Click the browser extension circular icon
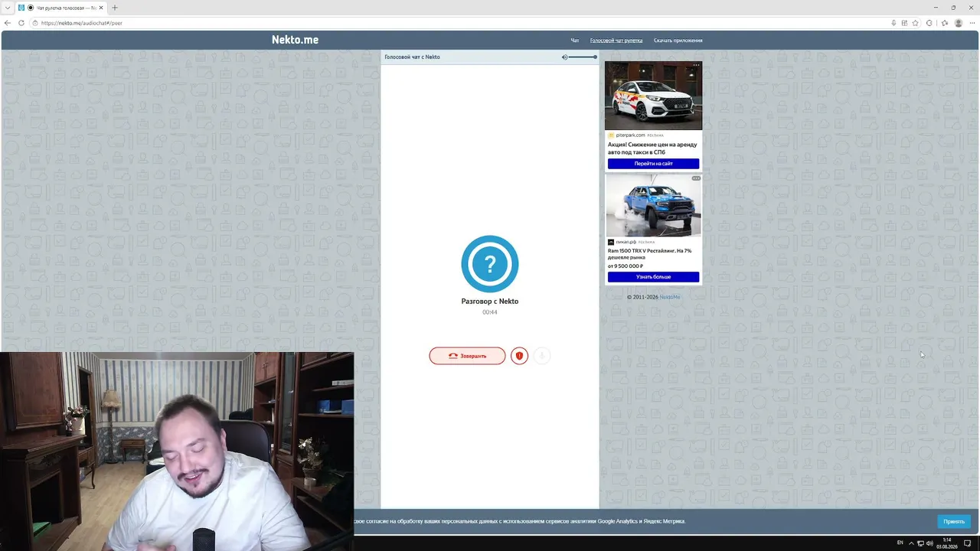This screenshot has height=551, width=980. pyautogui.click(x=929, y=23)
